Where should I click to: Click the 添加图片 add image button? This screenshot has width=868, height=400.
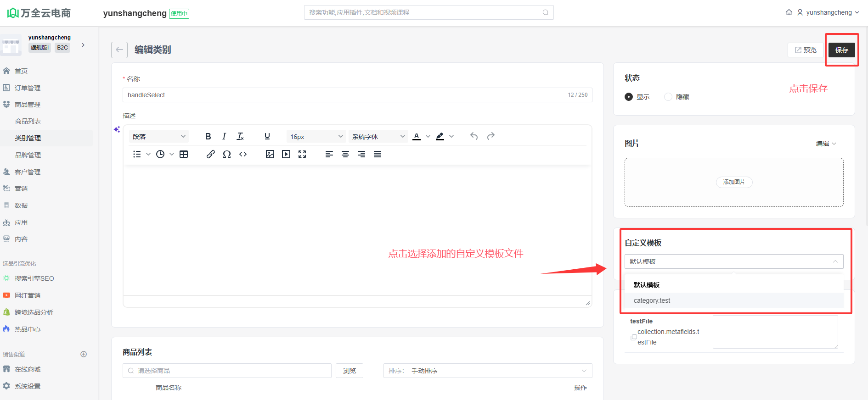pos(734,182)
